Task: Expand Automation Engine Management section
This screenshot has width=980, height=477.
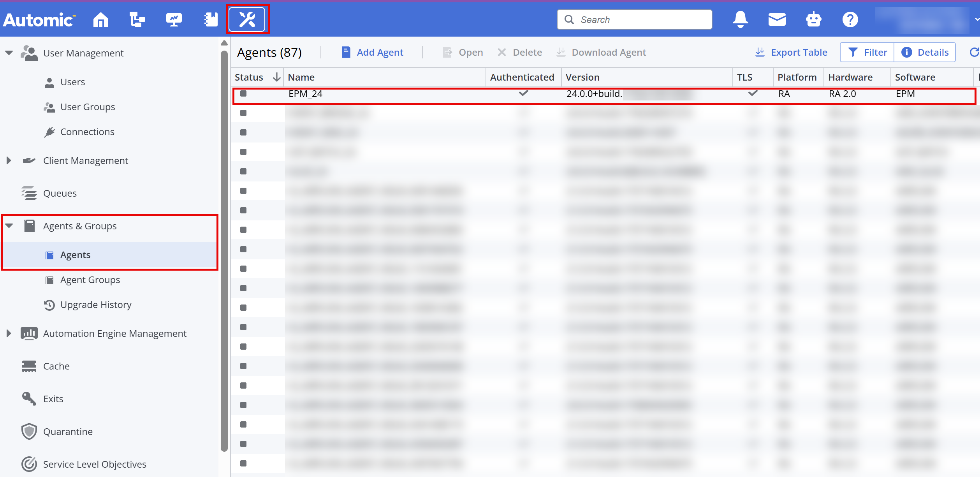Action: tap(9, 333)
